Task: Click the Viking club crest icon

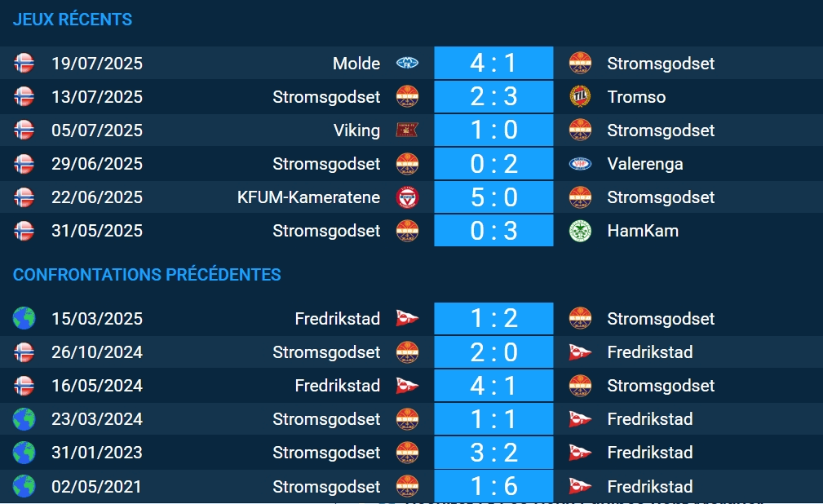Action: (x=407, y=130)
